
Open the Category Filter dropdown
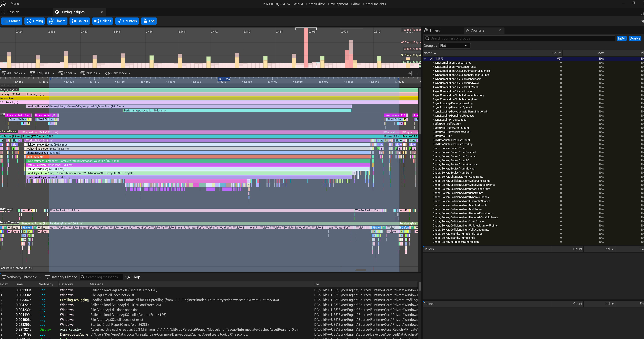pos(61,277)
